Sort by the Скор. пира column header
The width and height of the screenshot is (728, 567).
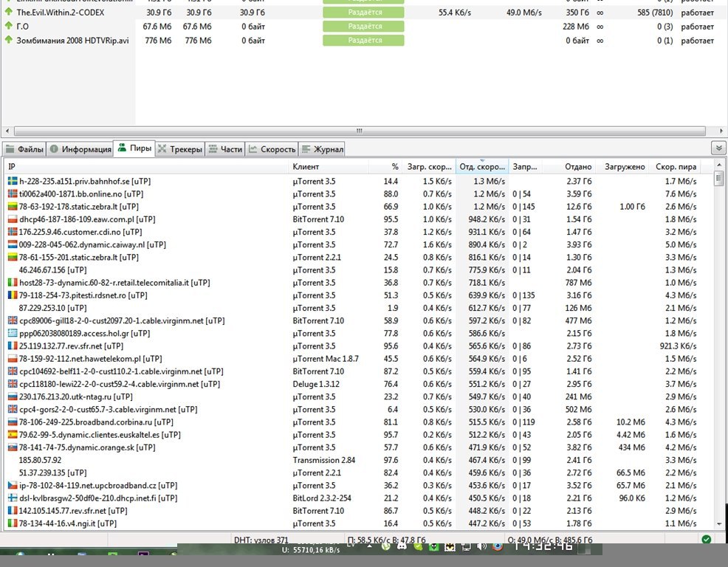click(676, 166)
